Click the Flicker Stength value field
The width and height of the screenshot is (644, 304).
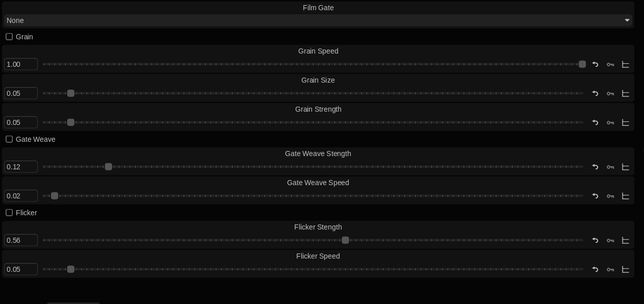21,240
